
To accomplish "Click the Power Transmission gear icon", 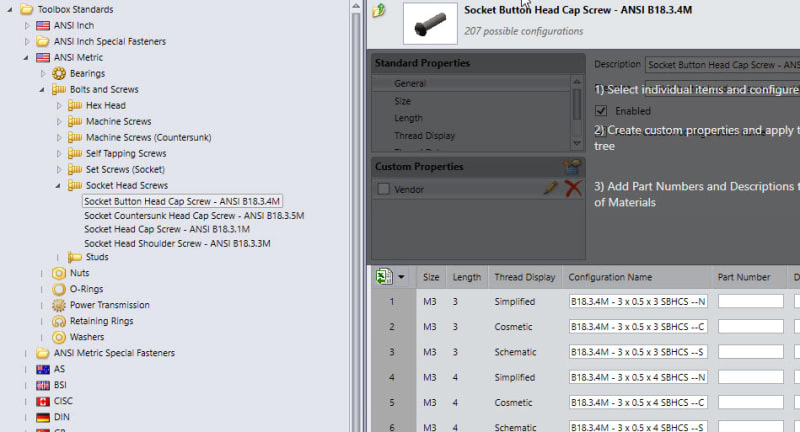I will 59,305.
